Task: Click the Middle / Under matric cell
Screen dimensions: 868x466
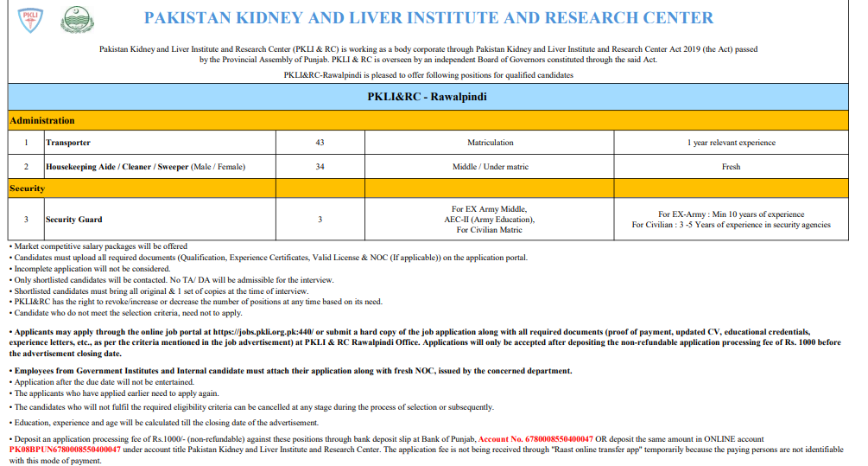Action: 490,166
